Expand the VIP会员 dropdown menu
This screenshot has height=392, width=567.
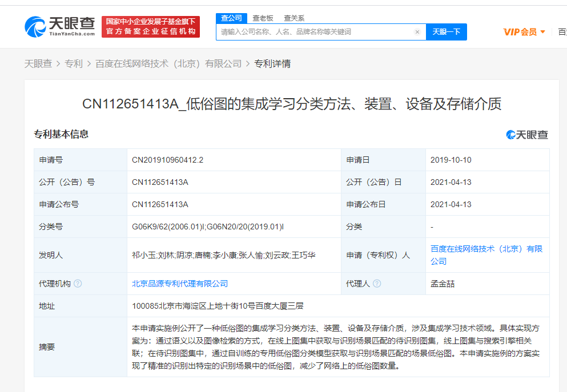coord(524,32)
